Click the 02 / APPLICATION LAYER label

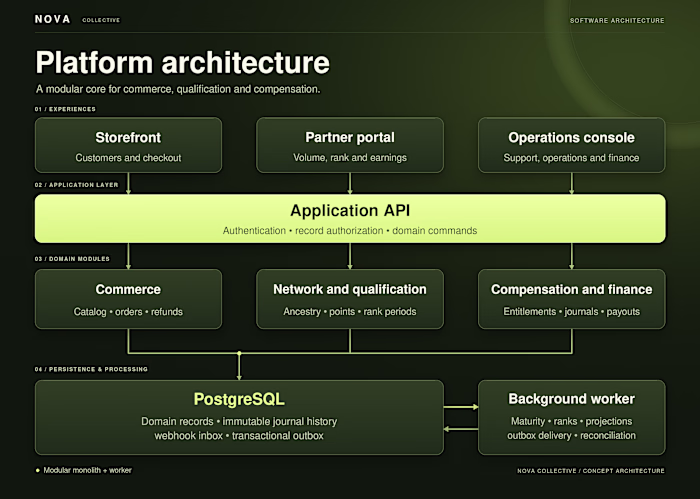point(76,185)
